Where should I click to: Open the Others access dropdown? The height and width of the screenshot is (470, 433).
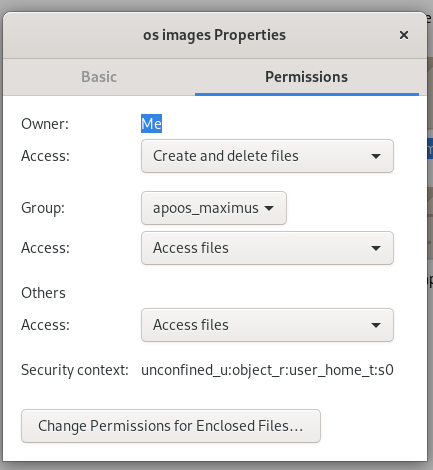point(267,325)
